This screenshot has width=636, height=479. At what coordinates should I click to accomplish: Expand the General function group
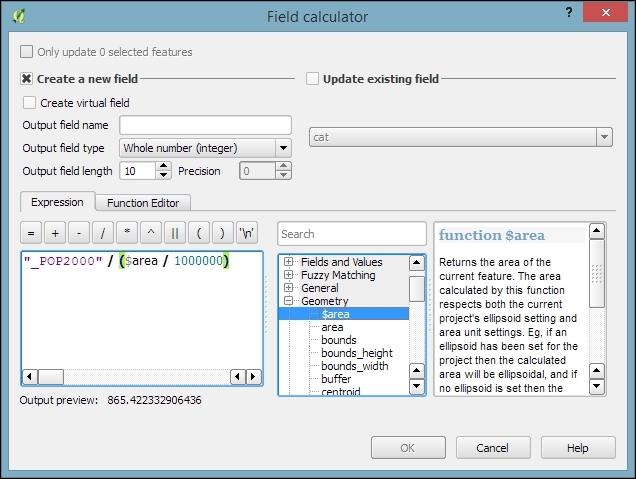(288, 288)
